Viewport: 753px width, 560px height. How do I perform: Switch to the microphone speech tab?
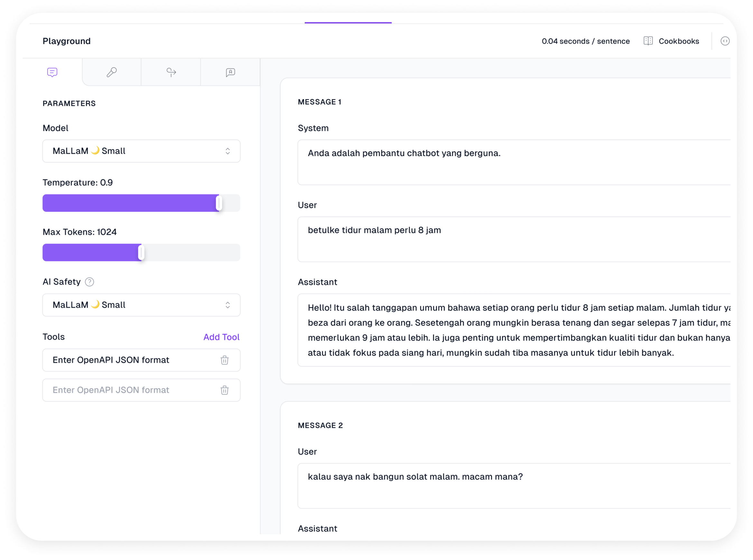click(111, 72)
